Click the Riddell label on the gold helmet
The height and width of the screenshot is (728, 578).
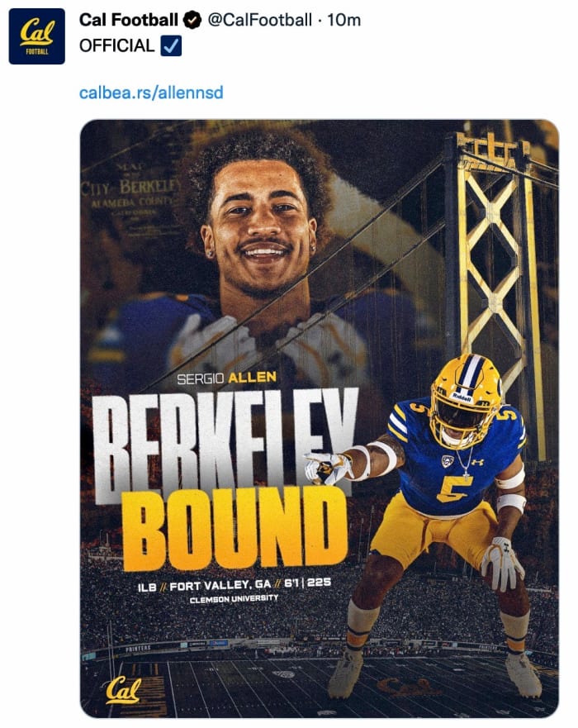(x=462, y=397)
